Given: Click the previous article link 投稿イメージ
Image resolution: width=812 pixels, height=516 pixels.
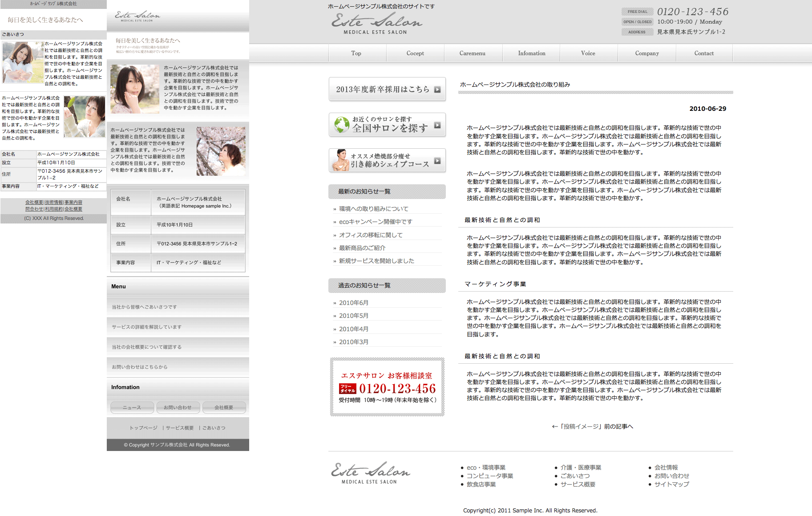Looking at the screenshot, I should [592, 427].
